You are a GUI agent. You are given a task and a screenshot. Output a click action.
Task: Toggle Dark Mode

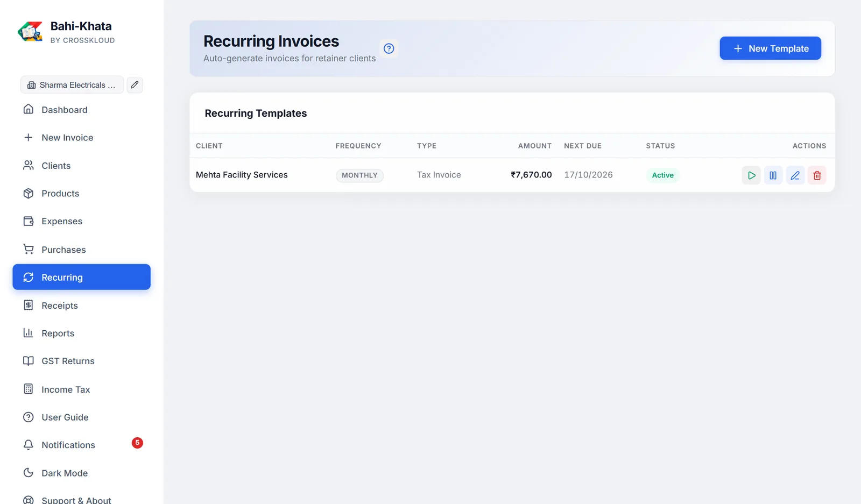(82, 473)
